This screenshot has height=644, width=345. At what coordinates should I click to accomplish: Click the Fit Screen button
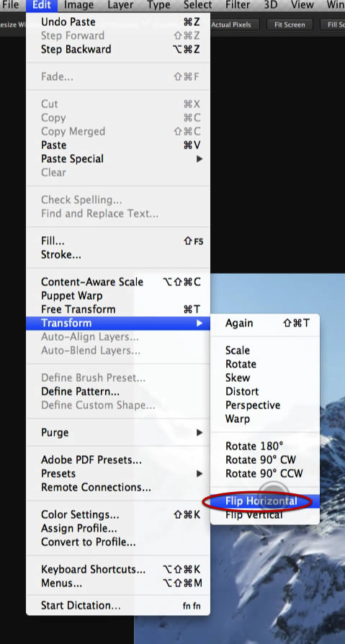[290, 24]
